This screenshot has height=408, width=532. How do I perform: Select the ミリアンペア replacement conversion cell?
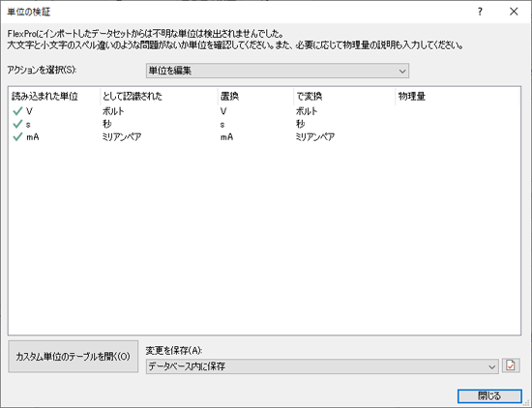[x=315, y=137]
